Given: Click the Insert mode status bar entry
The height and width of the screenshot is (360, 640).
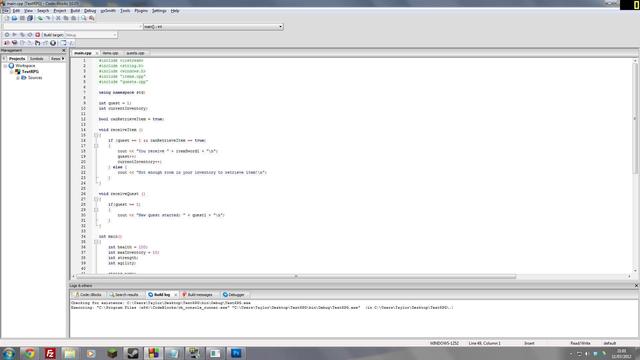Looking at the screenshot, I should coord(529,343).
